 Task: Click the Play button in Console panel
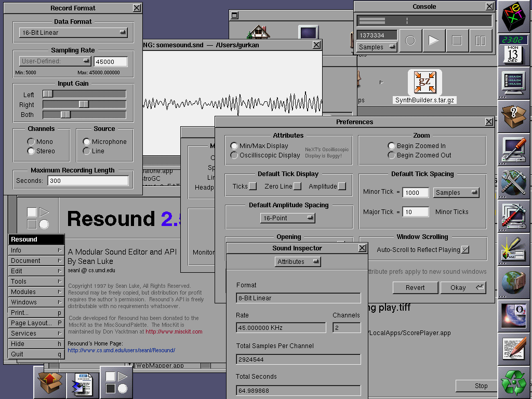coord(434,41)
